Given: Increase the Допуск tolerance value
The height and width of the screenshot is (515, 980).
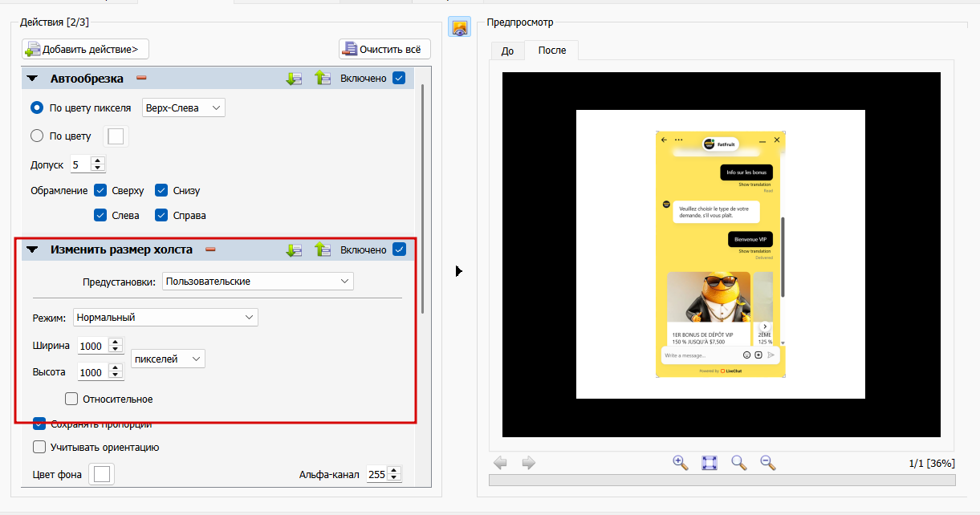Looking at the screenshot, I should (98, 160).
